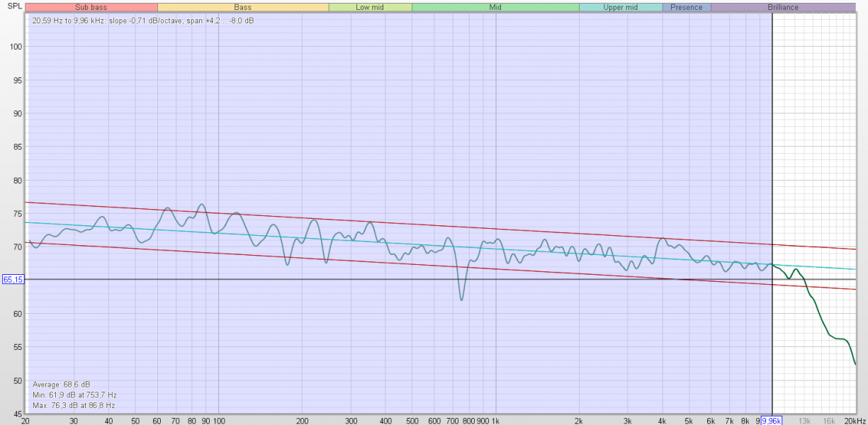Image resolution: width=868 pixels, height=425 pixels.
Task: Select the Upper mid frequency band label
Action: point(621,7)
